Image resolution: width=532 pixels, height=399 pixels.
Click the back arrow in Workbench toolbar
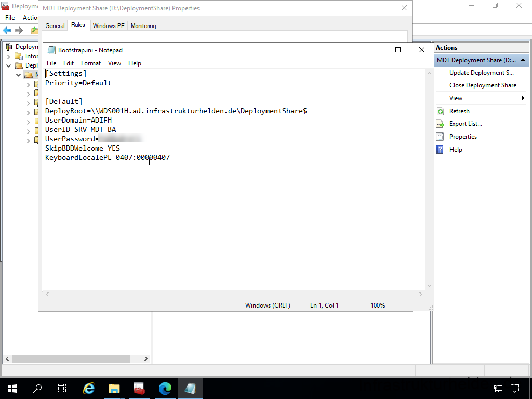click(7, 30)
